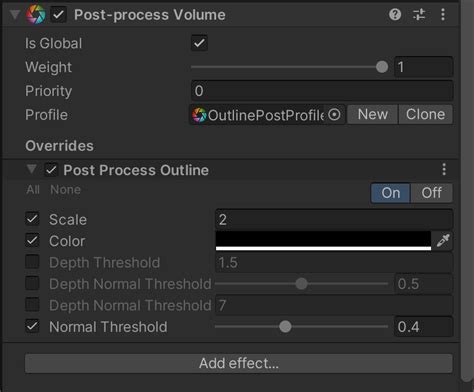The image size is (474, 392).
Task: Open Post Process Outline three-dot menu
Action: pos(444,169)
